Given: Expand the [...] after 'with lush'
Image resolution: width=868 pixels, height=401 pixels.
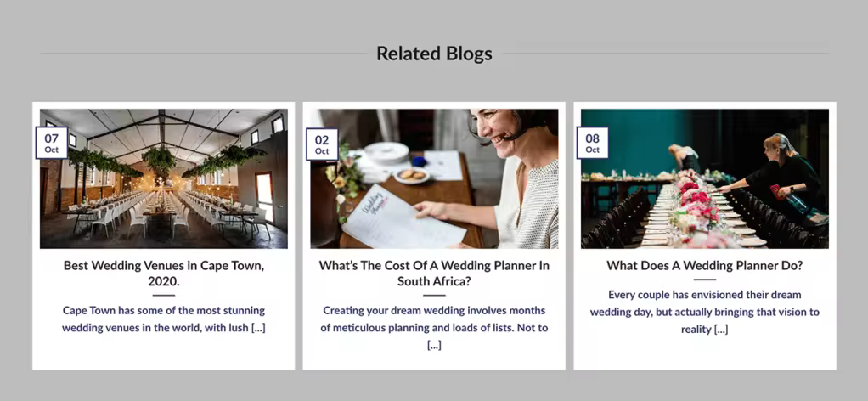Looking at the screenshot, I should [258, 327].
